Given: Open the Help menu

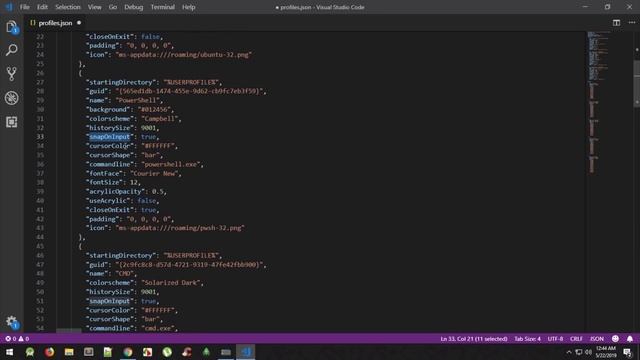Looking at the screenshot, I should [189, 7].
